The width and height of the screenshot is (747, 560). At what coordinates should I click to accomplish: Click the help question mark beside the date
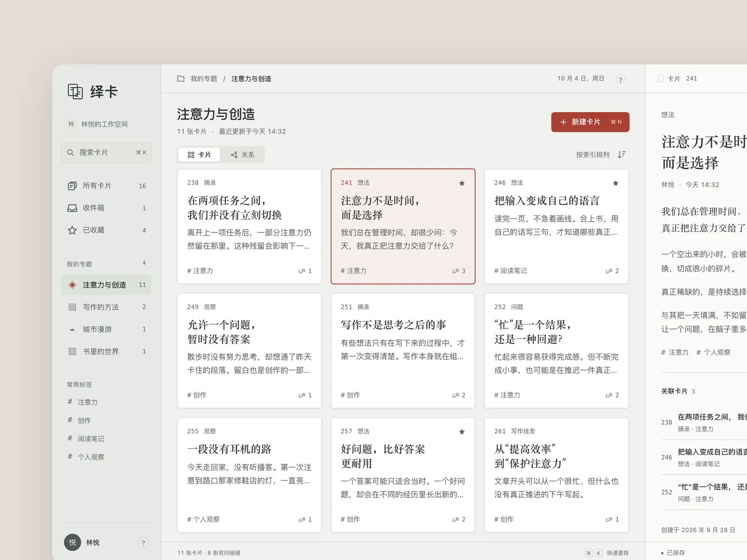point(620,79)
